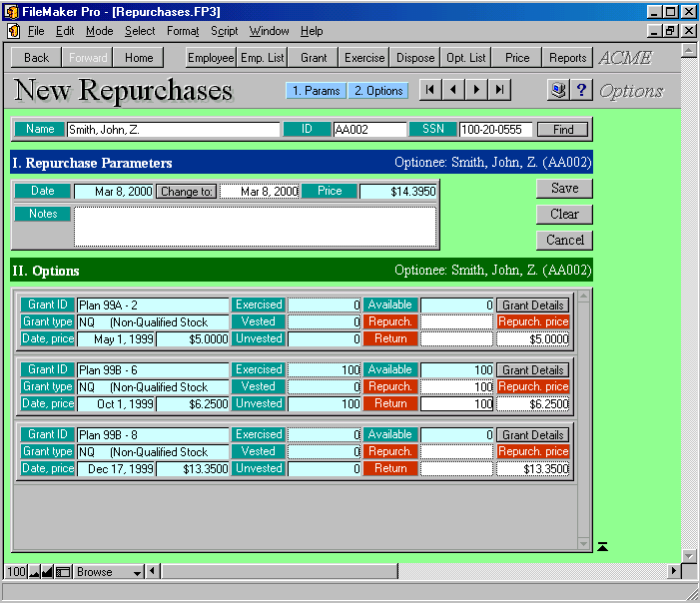Click the Price value $14.3950
Screen dimensions: 700x603
coord(397,192)
